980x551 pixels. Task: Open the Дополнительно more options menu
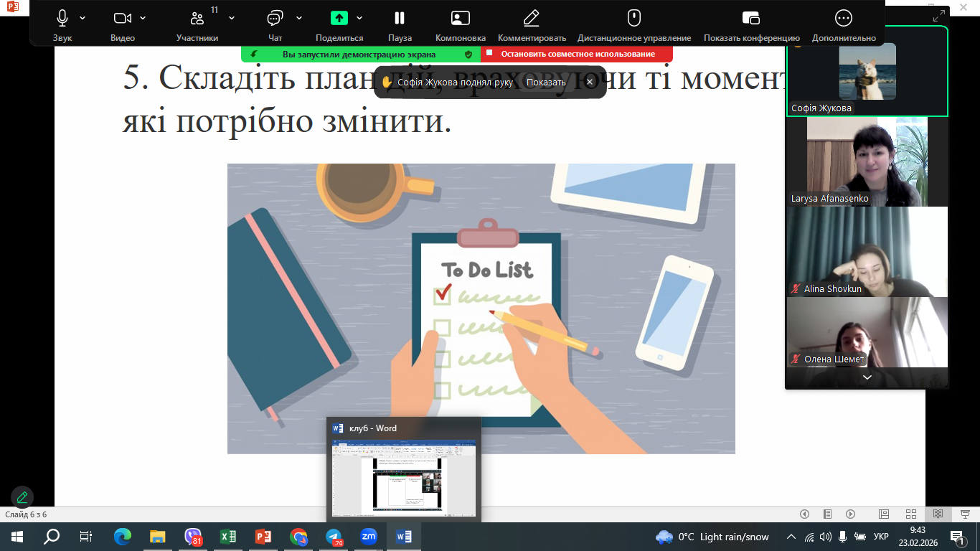point(844,25)
